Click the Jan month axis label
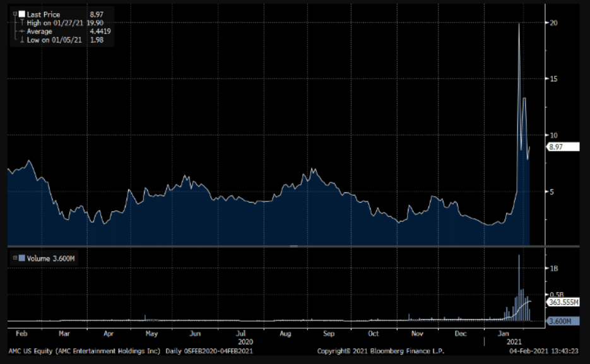This screenshot has height=364, width=590. pos(504,334)
